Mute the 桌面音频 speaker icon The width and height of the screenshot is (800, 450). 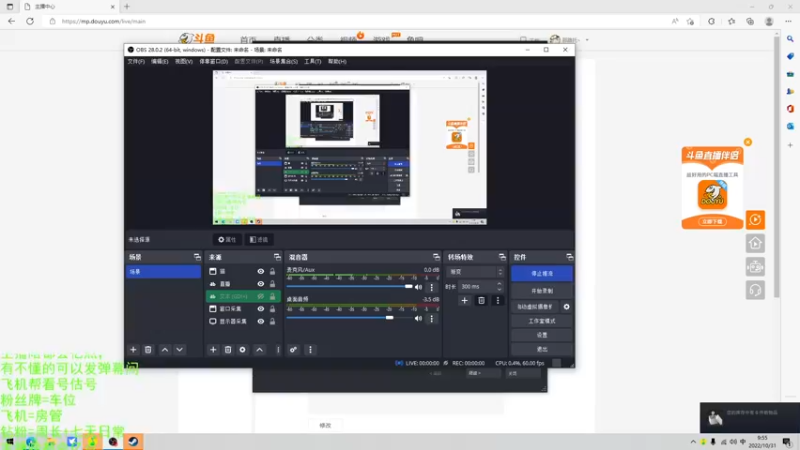pyautogui.click(x=418, y=318)
